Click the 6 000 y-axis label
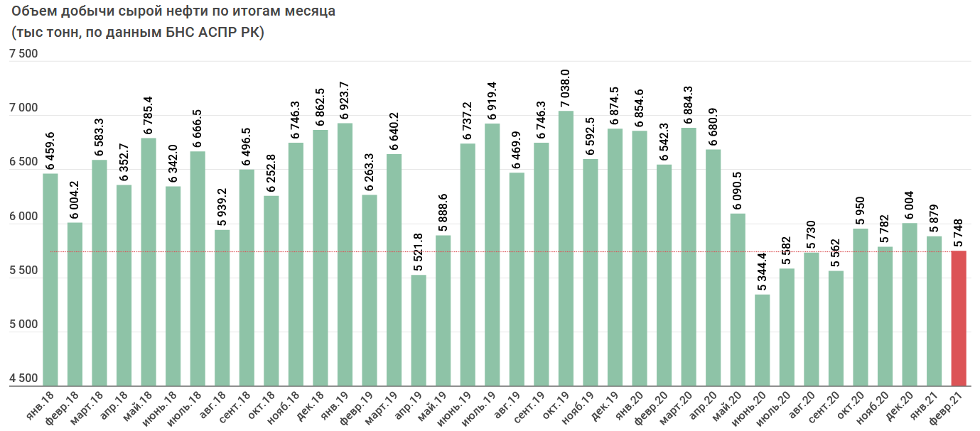 [x=23, y=217]
